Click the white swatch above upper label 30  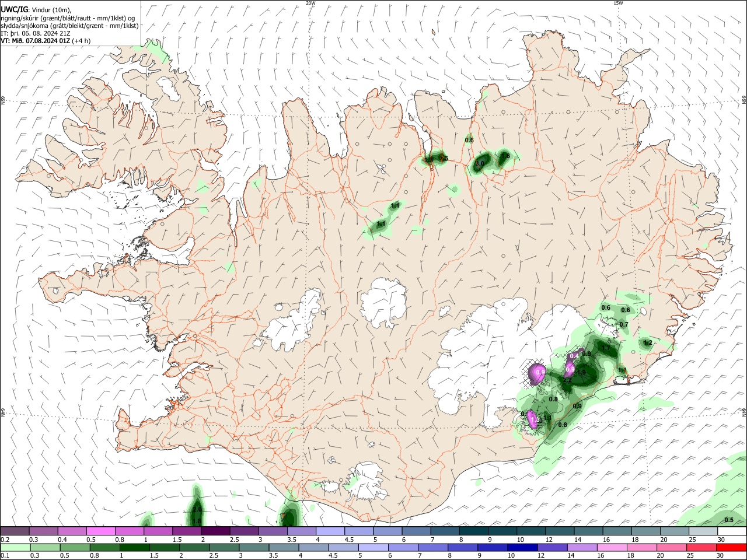[732, 531]
